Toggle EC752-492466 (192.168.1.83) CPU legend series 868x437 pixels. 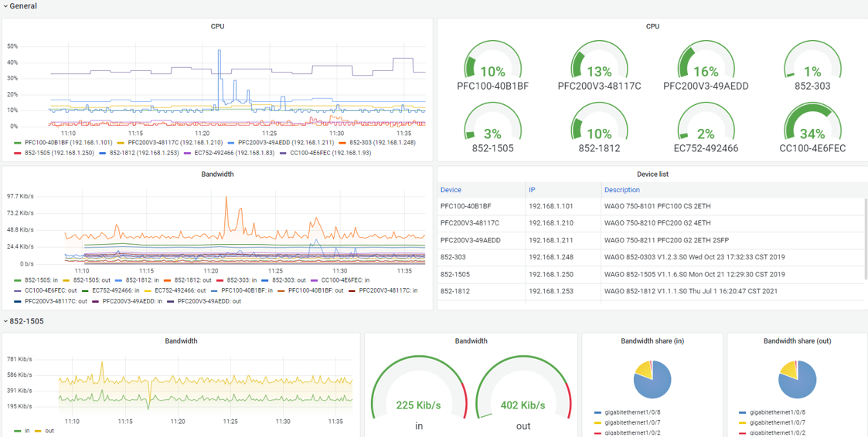233,153
